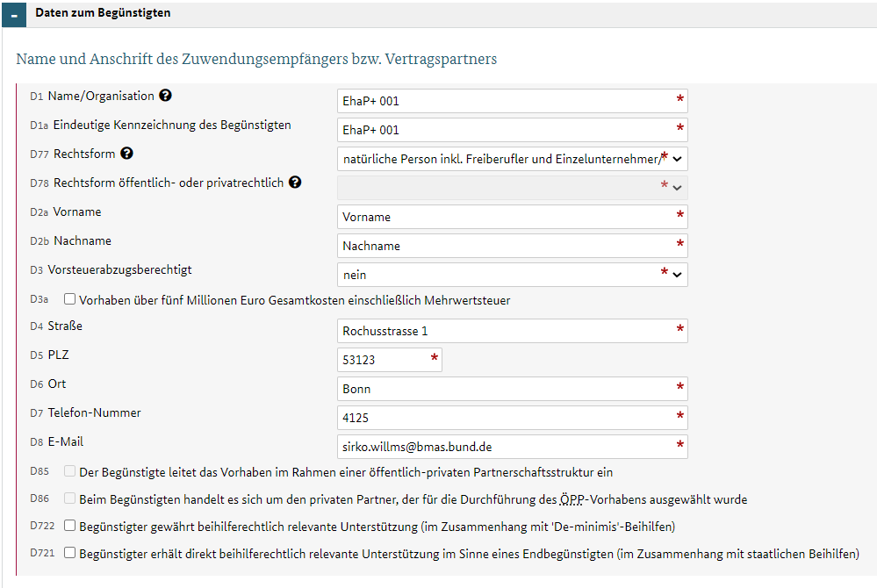Enable D721 staatliche Beihilfen Endbegünstigter checkbox

(x=70, y=553)
